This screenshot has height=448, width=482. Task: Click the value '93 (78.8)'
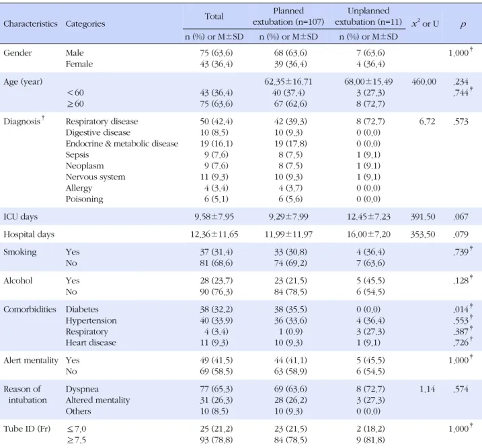(x=216, y=440)
